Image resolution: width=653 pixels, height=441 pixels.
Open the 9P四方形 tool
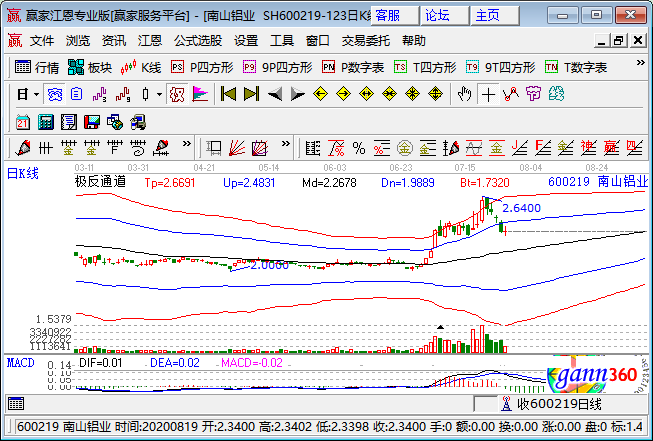coord(278,67)
